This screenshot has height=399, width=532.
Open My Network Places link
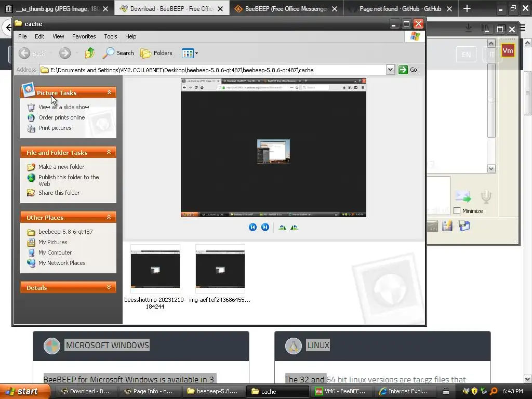coord(62,263)
